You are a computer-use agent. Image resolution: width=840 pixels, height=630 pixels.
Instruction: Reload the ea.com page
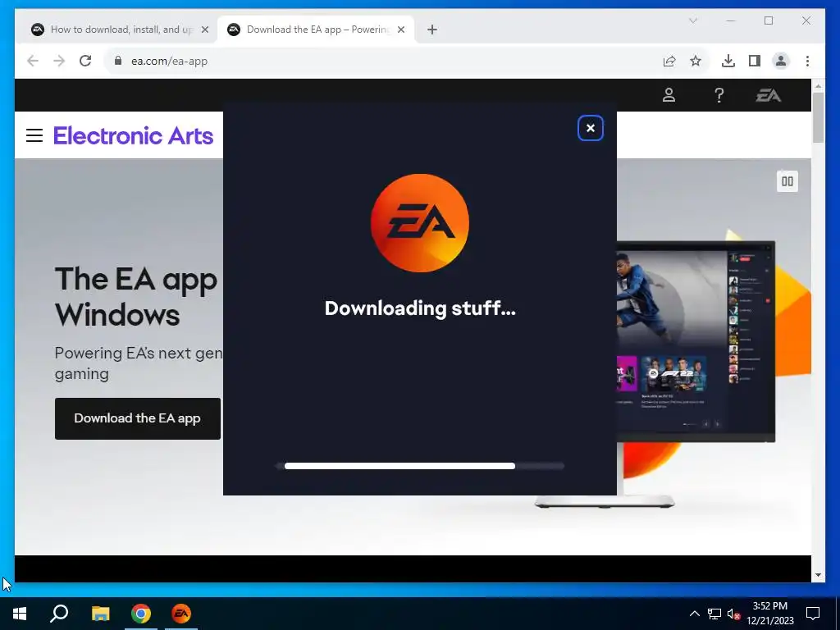85,61
